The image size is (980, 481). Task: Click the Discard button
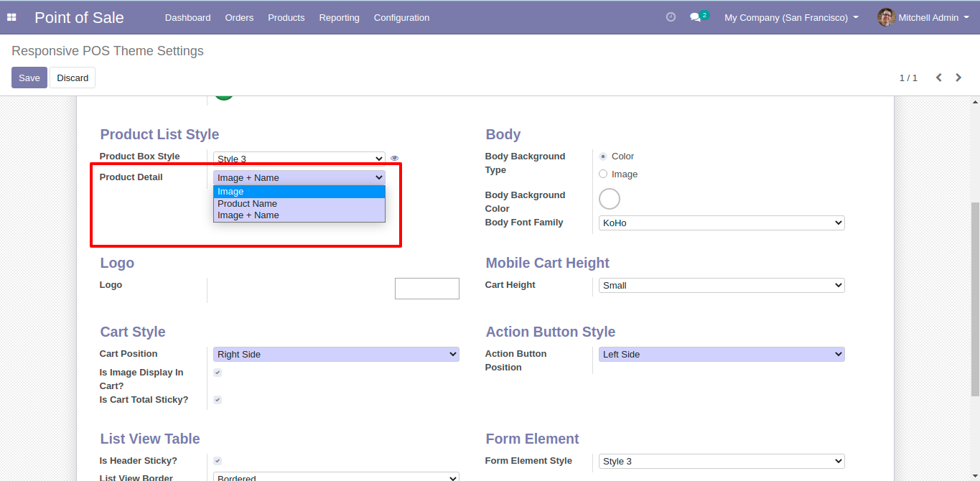click(73, 78)
